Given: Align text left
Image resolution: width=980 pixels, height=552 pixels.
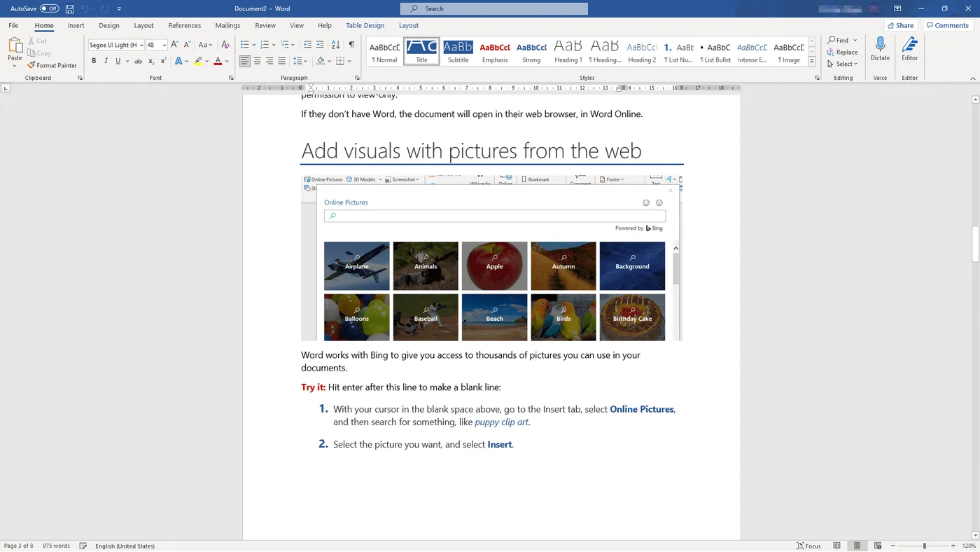Looking at the screenshot, I should click(244, 61).
